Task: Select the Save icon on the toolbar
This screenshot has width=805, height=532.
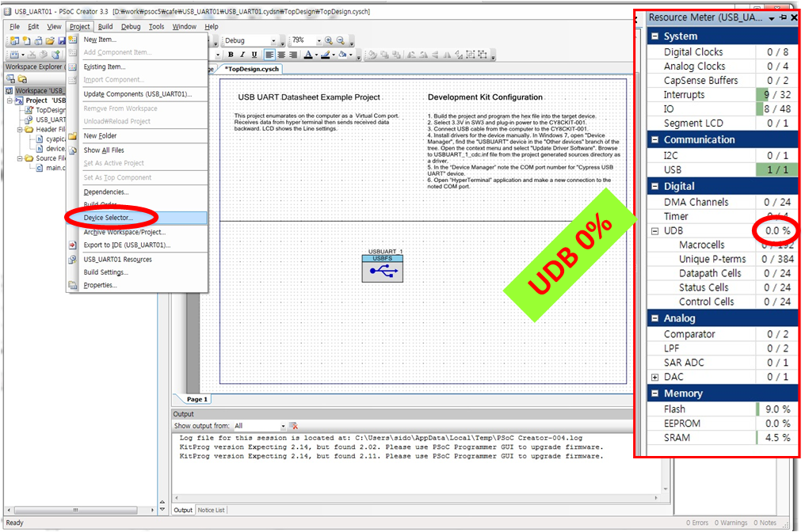Action: 60,40
